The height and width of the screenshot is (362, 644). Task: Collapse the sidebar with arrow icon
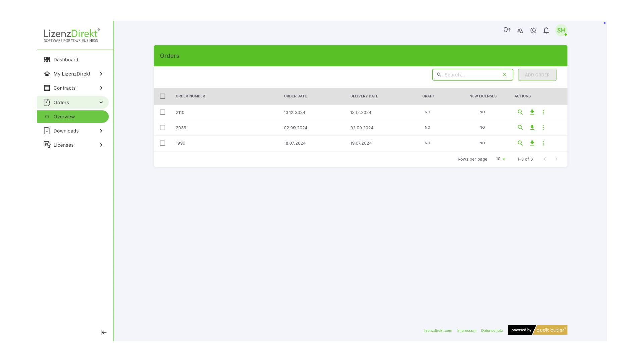click(x=104, y=332)
